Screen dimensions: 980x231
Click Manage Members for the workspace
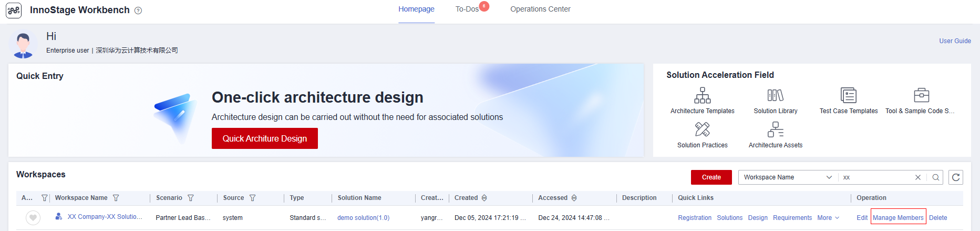(898, 218)
